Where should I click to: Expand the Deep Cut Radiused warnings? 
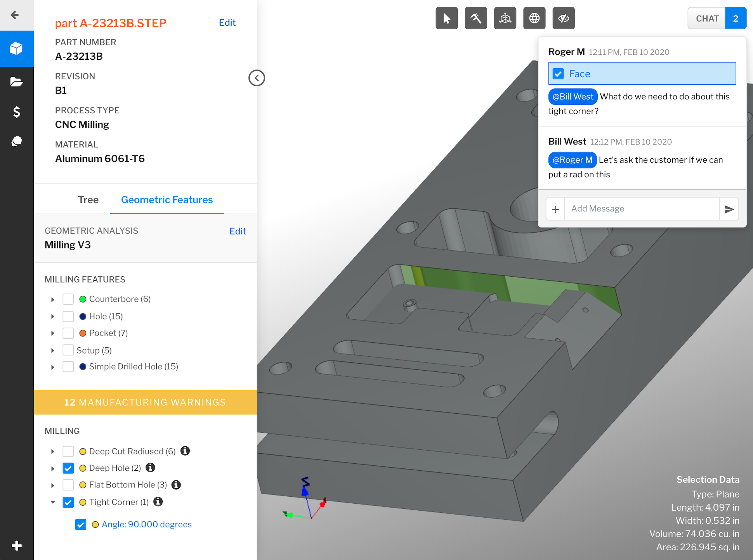pos(53,451)
